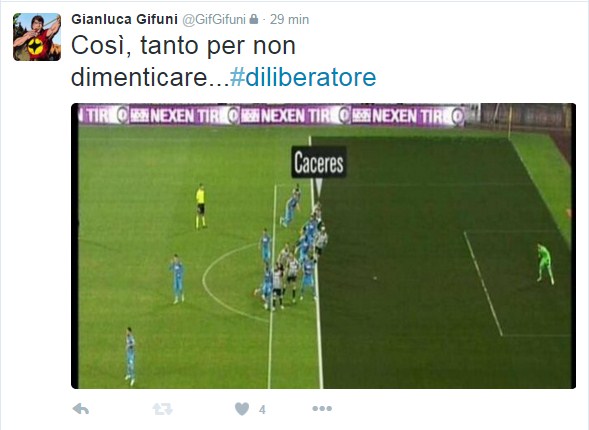Click the goalkeeper in green in photo
589x430 pixels.
545,264
